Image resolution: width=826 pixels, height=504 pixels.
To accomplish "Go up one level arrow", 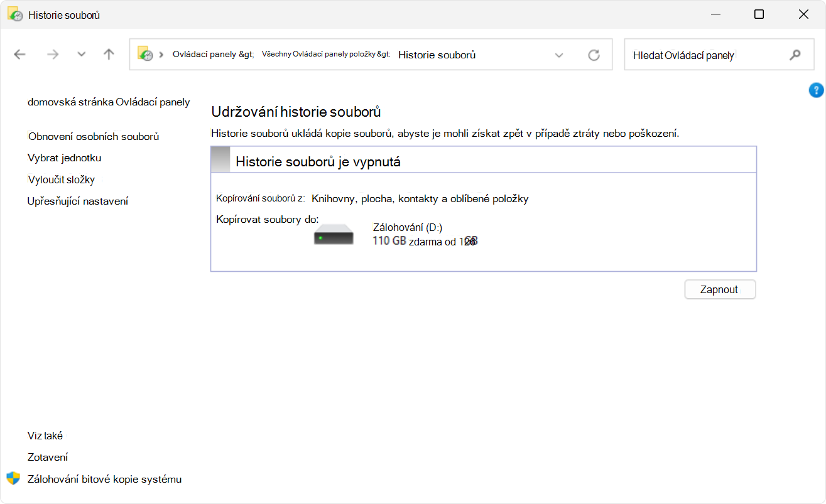I will pyautogui.click(x=109, y=55).
